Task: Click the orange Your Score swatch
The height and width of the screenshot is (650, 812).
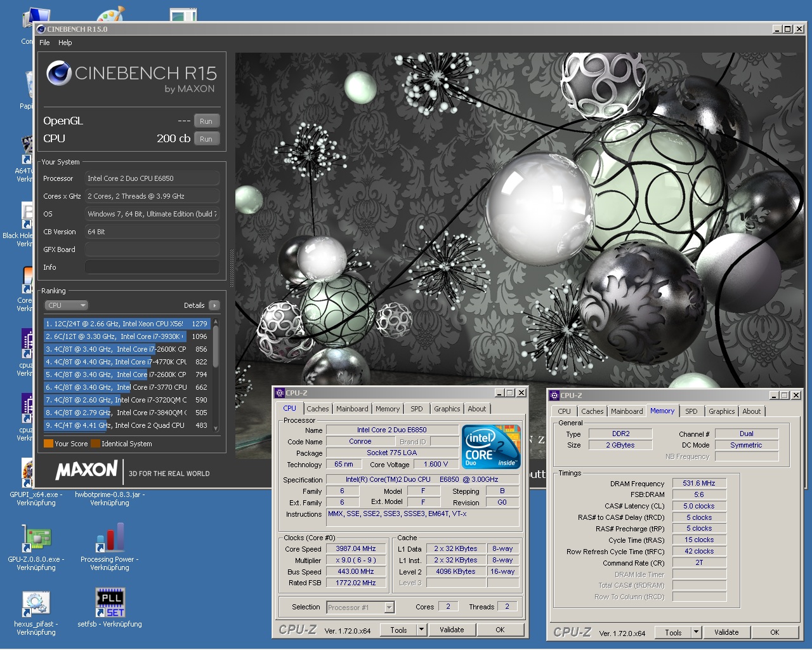Action: click(x=48, y=444)
